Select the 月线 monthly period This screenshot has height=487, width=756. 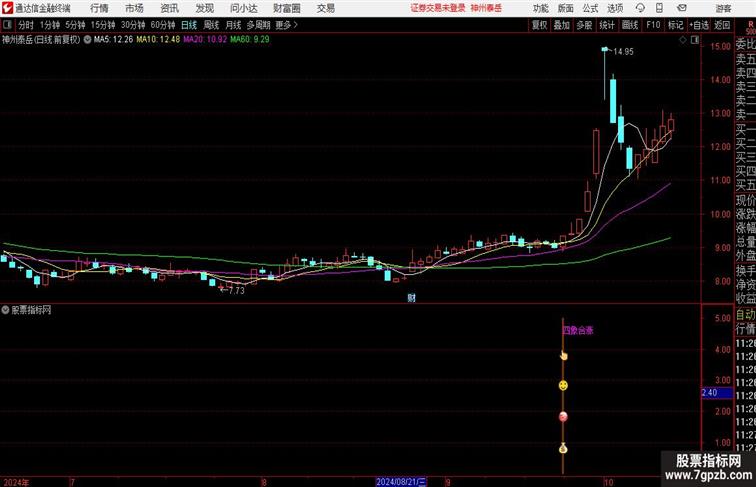(233, 25)
